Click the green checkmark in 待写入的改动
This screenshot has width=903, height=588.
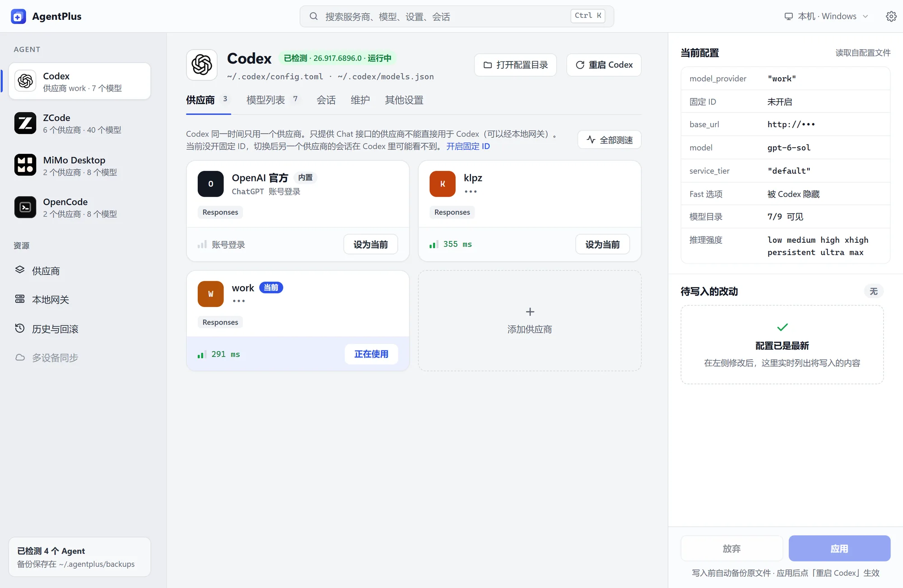pos(782,327)
